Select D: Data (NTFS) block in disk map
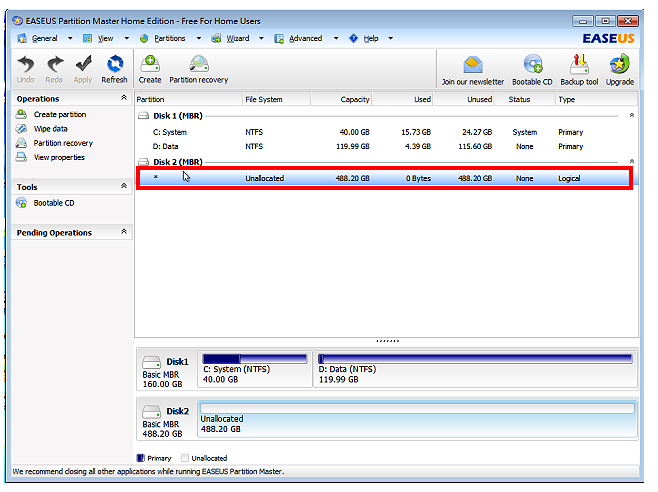 point(475,369)
